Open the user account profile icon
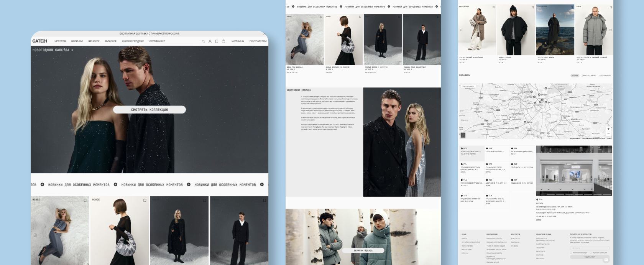The width and height of the screenshot is (644, 265). [x=210, y=41]
